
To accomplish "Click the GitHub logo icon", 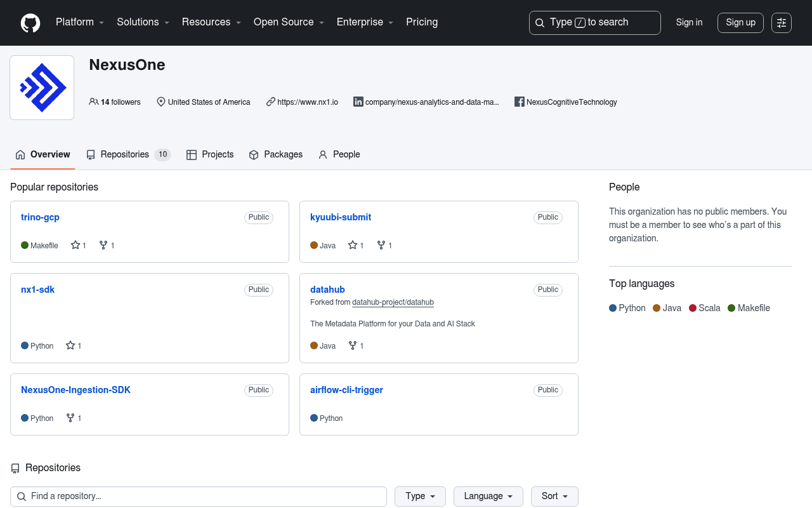I will tap(30, 23).
